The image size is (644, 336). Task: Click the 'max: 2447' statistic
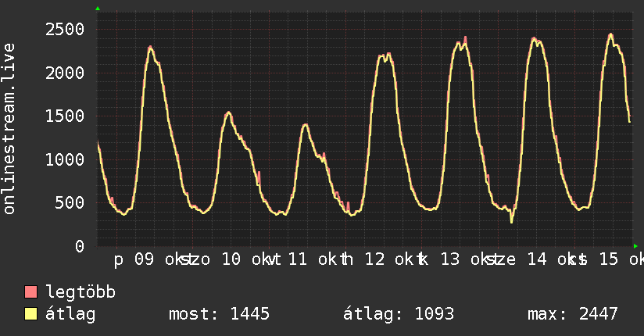pyautogui.click(x=573, y=314)
